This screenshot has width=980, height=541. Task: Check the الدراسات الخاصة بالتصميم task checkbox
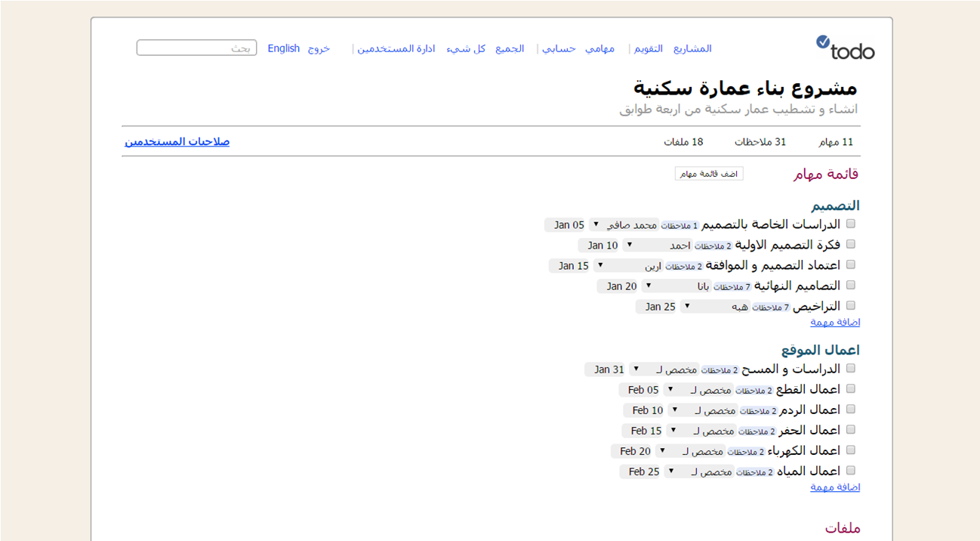(851, 224)
